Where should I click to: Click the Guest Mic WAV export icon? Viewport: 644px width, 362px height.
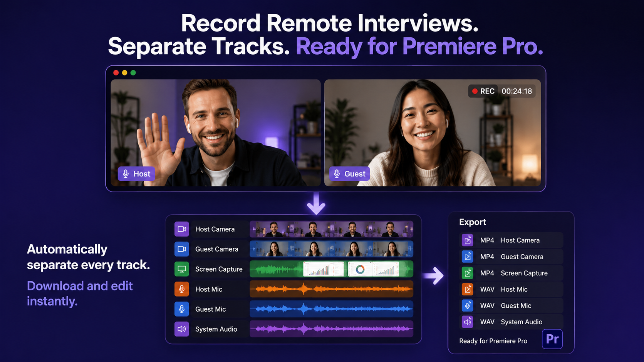click(x=467, y=305)
